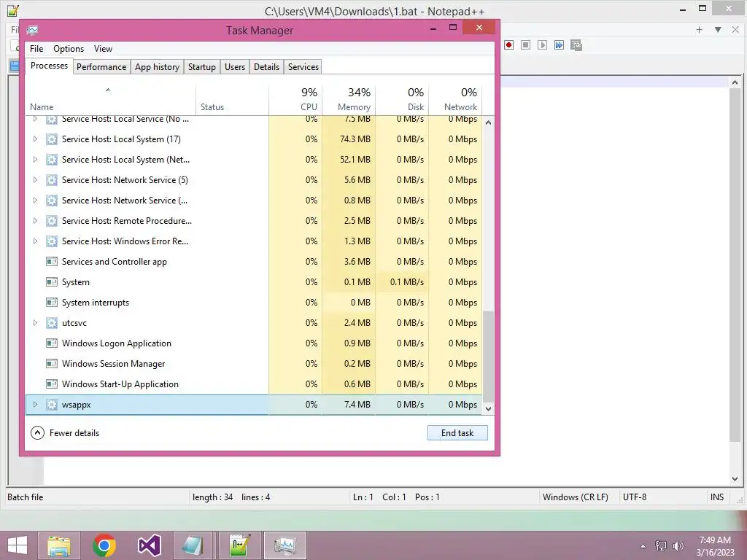Launch Google Chrome from the taskbar
Image resolution: width=747 pixels, height=560 pixels.
(104, 545)
